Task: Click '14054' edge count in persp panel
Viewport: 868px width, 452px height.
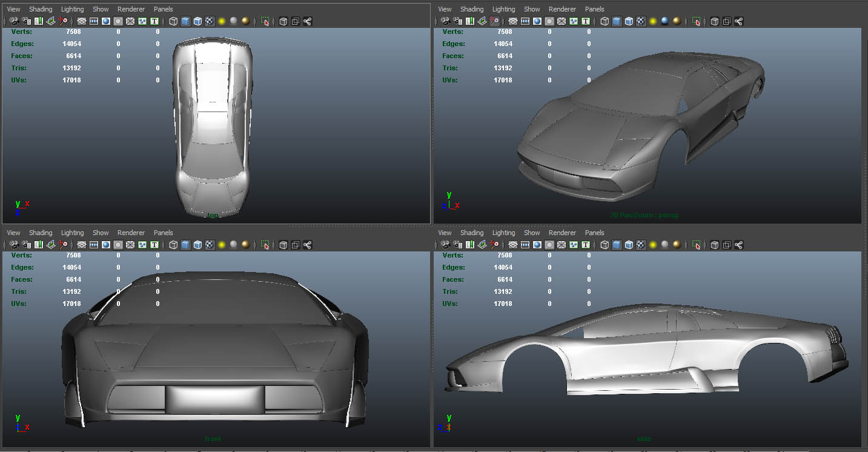Action: [x=503, y=44]
